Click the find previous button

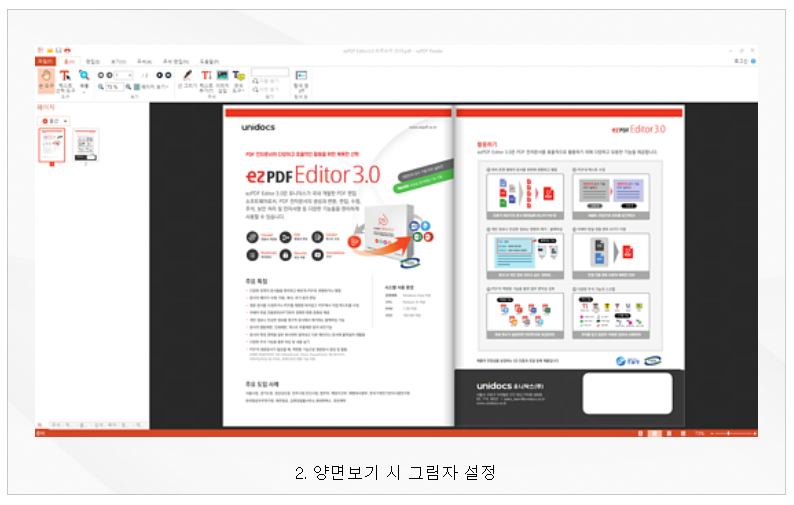(x=265, y=90)
